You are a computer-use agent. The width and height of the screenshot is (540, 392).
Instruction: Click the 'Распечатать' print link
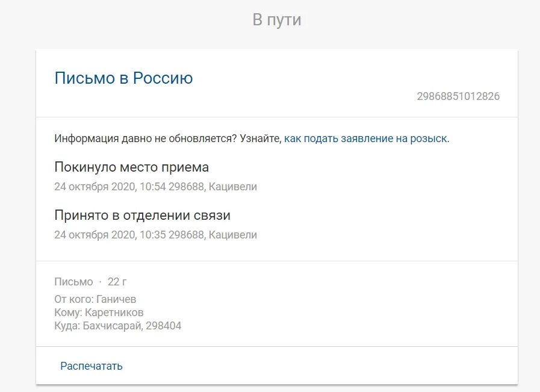tap(92, 366)
